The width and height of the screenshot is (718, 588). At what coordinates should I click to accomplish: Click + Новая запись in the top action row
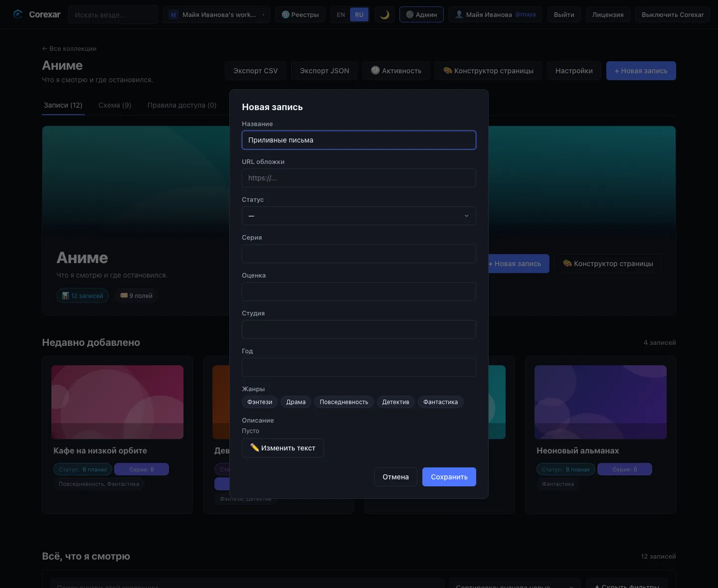click(641, 71)
